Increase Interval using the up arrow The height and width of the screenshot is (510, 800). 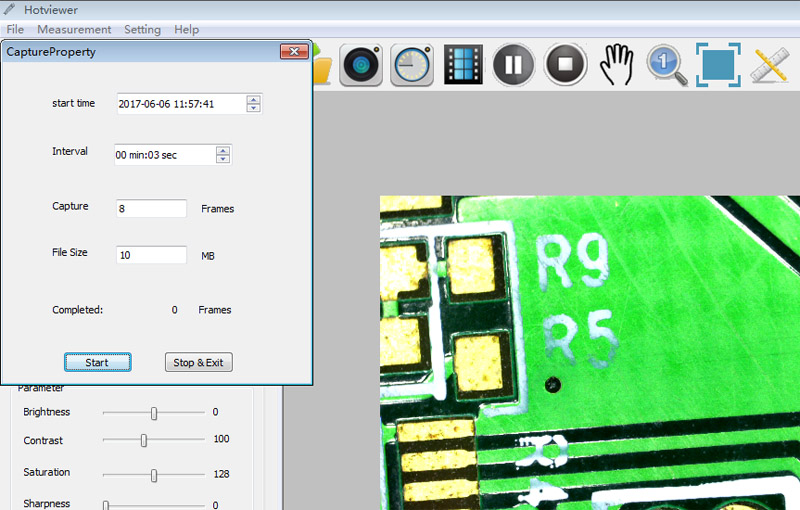click(223, 150)
